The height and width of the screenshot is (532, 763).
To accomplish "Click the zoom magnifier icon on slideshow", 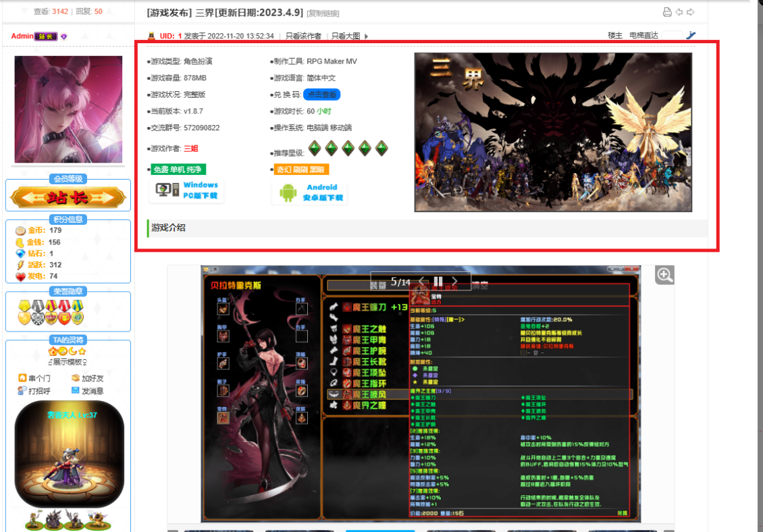I will pyautogui.click(x=664, y=275).
